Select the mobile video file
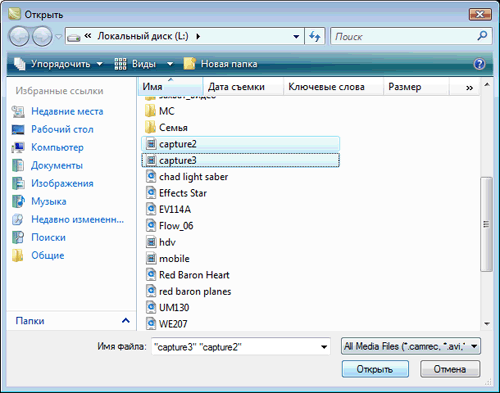500x393 pixels. pyautogui.click(x=174, y=258)
